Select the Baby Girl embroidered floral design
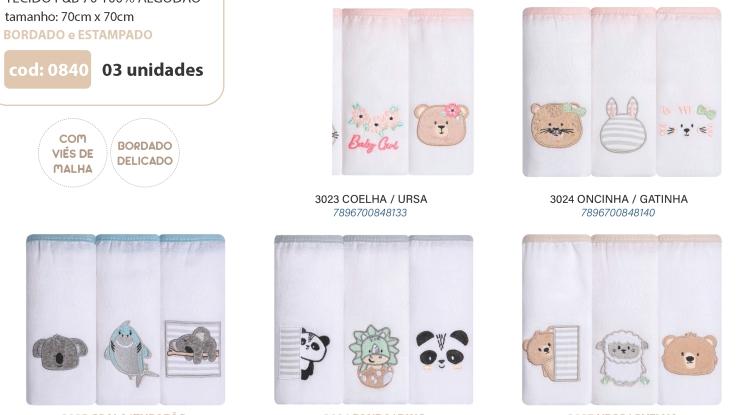 (x=375, y=129)
